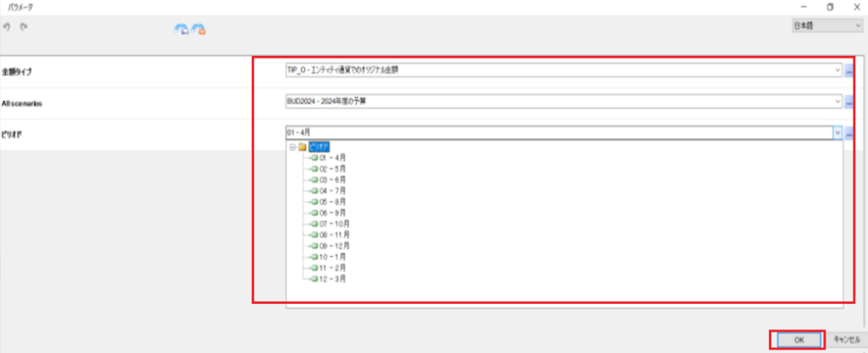
Task: Click blue browse button beside 金額タイプ field
Action: [x=849, y=70]
